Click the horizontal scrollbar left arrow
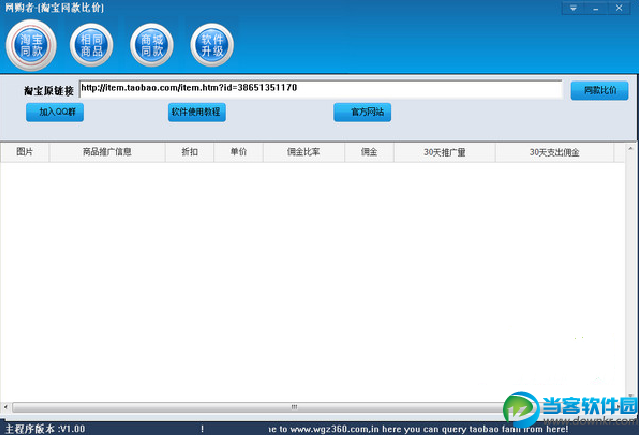 pyautogui.click(x=5, y=407)
